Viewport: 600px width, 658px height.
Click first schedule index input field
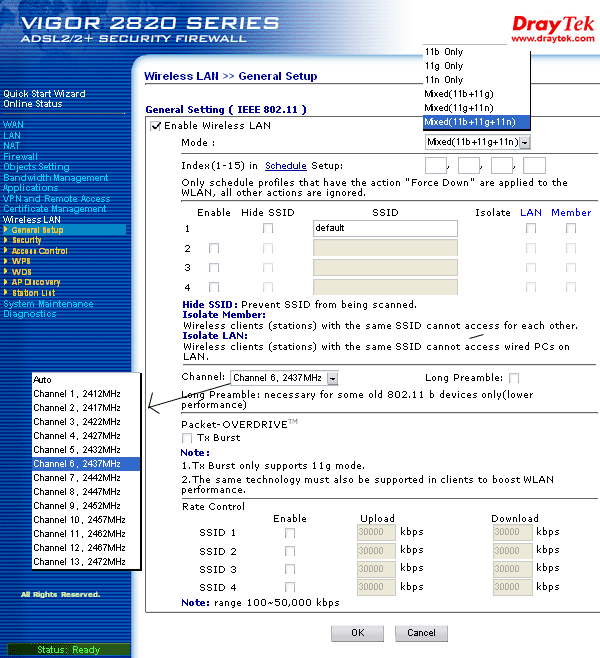click(436, 165)
